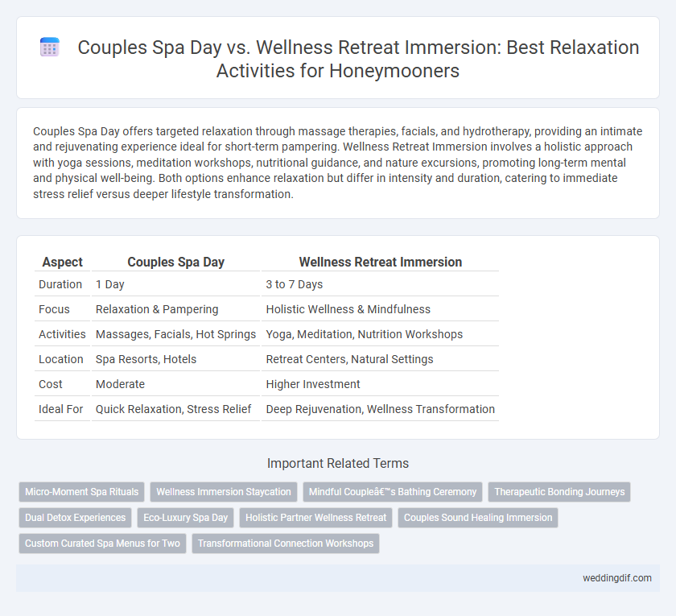Select Custom Curated Spa Menus for Two tag
The width and height of the screenshot is (676, 616).
click(x=102, y=544)
